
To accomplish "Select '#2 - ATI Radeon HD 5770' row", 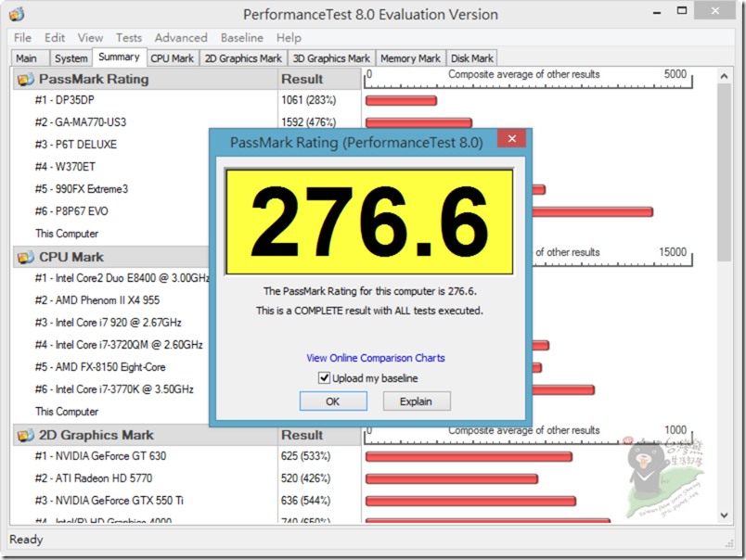I will 93,478.
